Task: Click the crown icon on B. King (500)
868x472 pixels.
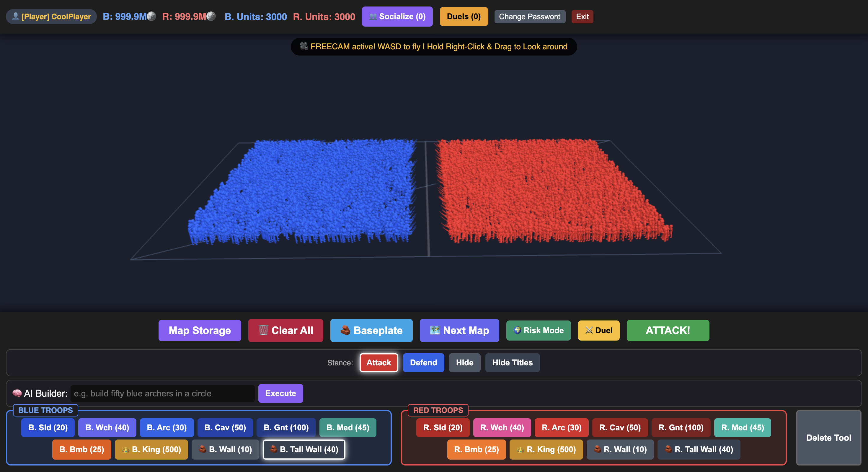Action: click(126, 450)
